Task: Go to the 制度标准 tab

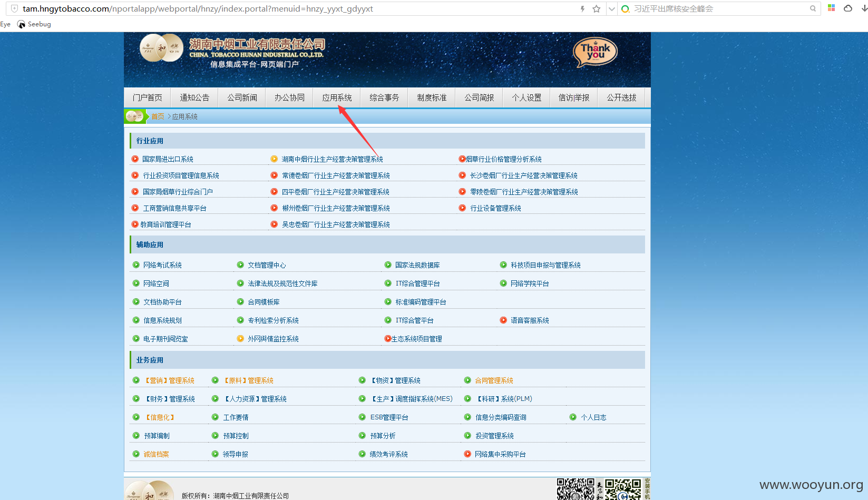Action: coord(432,97)
